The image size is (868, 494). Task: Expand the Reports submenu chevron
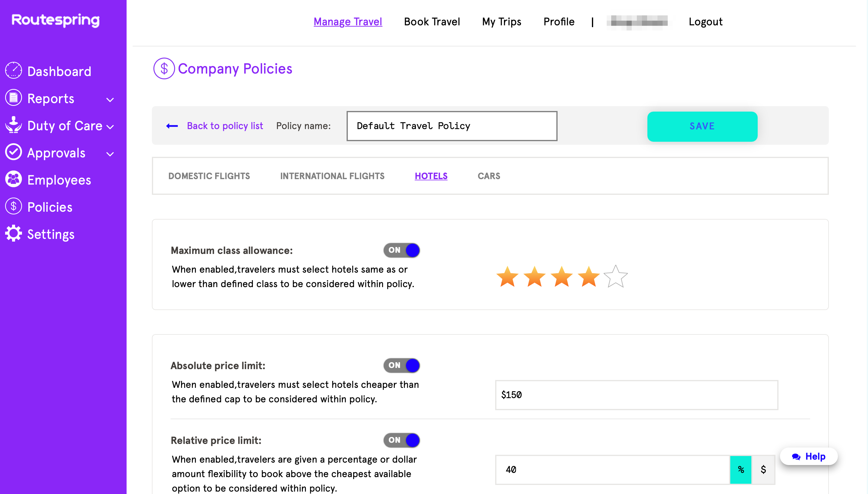click(x=110, y=100)
